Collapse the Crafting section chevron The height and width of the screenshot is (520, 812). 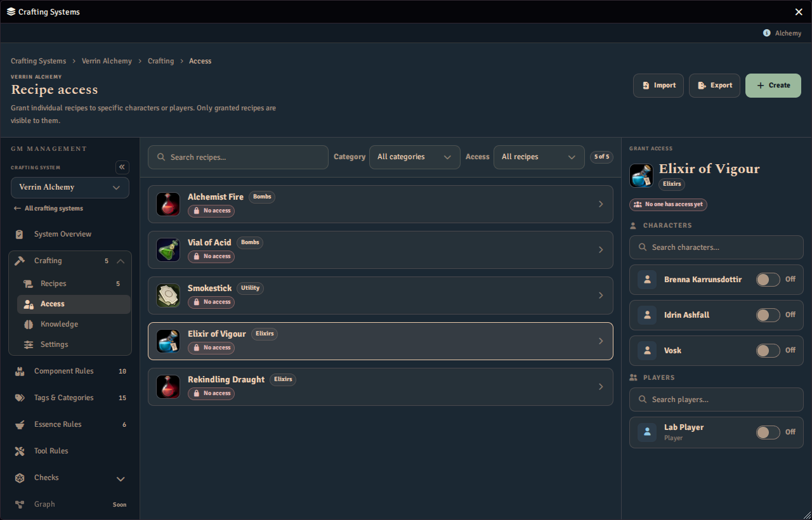coord(121,261)
